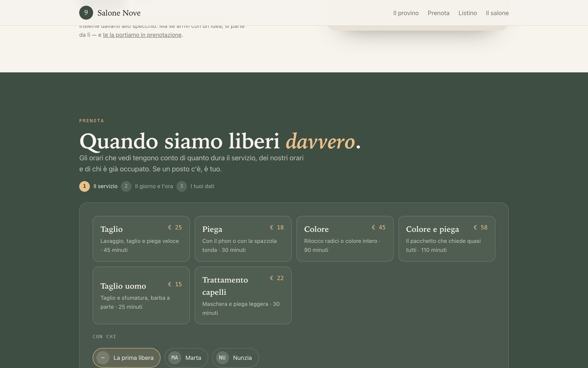Select step 3 I tuoi dati
This screenshot has height=368, width=588.
195,186
